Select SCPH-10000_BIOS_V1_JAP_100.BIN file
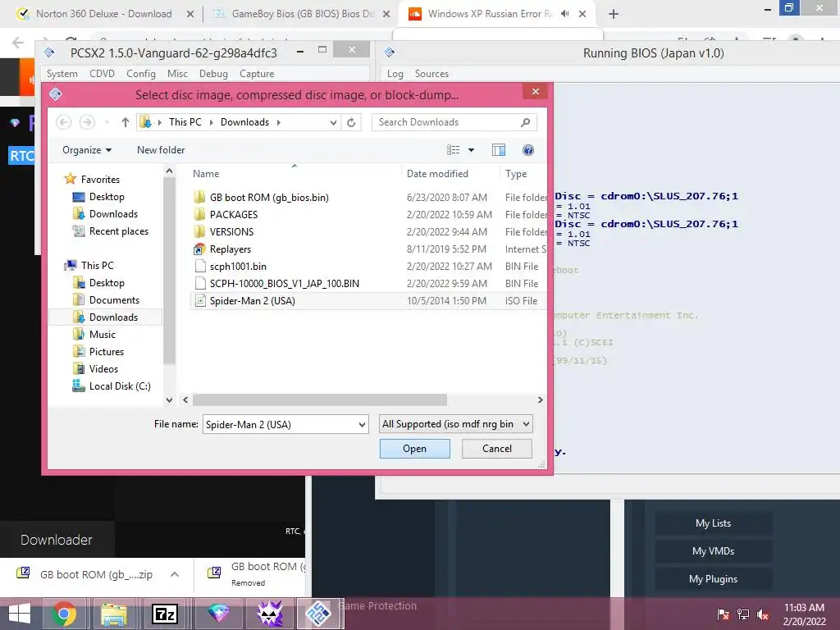 pos(284,283)
